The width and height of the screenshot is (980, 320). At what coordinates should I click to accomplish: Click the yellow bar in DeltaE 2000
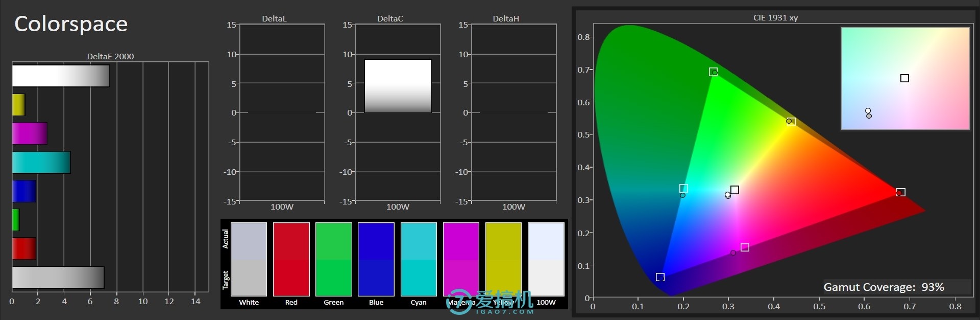(18, 105)
